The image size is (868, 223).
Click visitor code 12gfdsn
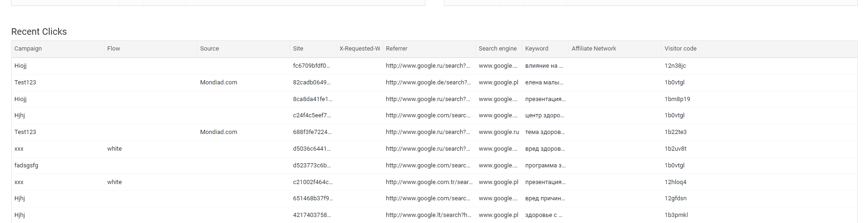(676, 198)
